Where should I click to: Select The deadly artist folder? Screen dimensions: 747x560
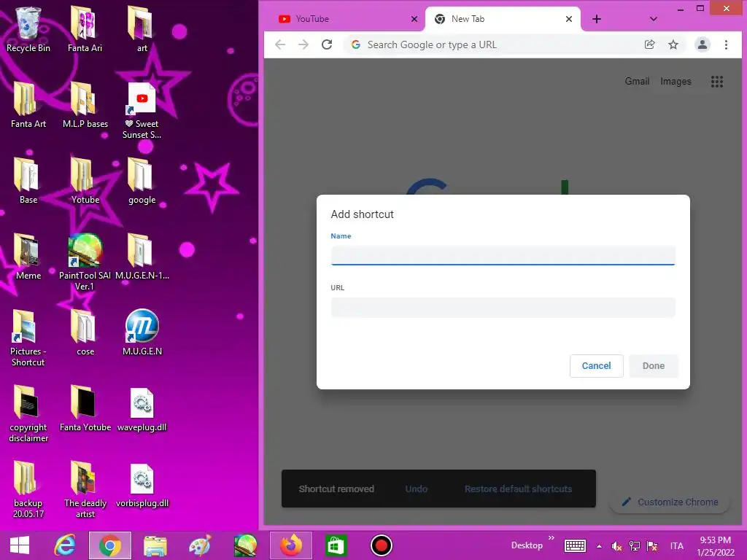click(x=85, y=489)
